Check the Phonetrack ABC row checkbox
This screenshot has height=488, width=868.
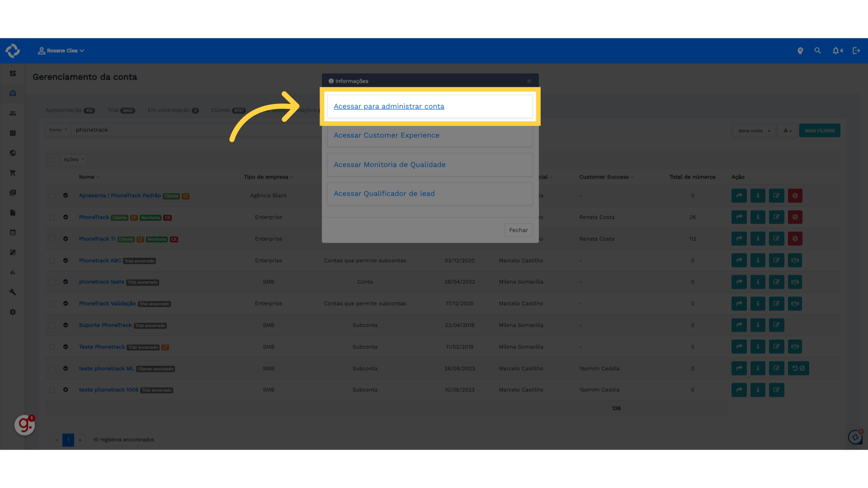[52, 261]
